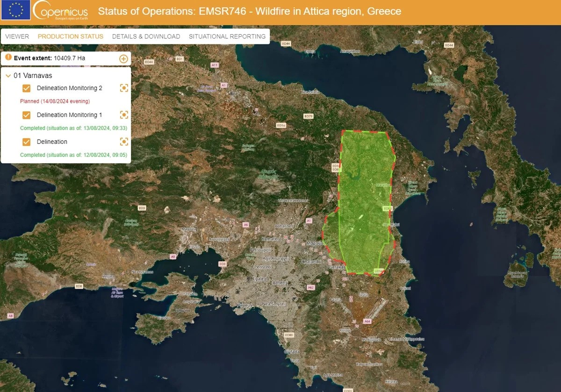
Task: Click 'Completed (situation as of: 12/08/2024, 09:05)' text
Action: [x=74, y=155]
